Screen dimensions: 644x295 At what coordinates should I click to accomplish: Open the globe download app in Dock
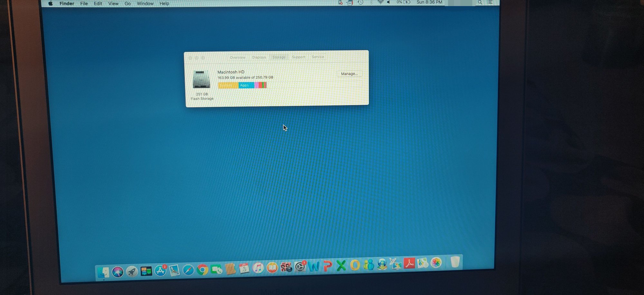[382, 264]
